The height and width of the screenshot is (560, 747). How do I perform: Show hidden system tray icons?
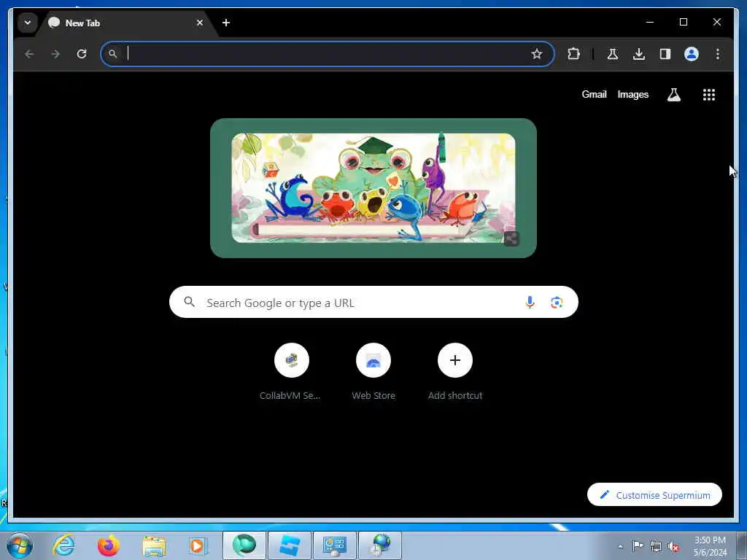tap(620, 546)
